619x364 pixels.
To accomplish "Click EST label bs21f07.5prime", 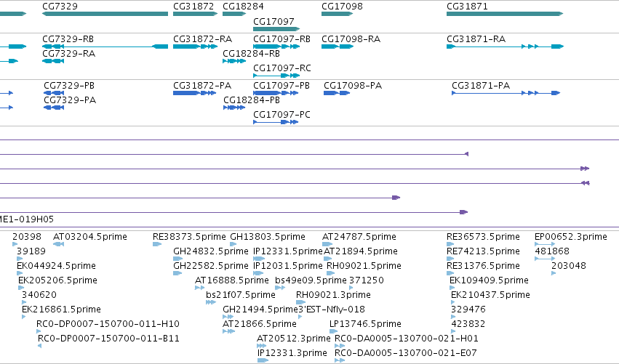I will 241,295.
